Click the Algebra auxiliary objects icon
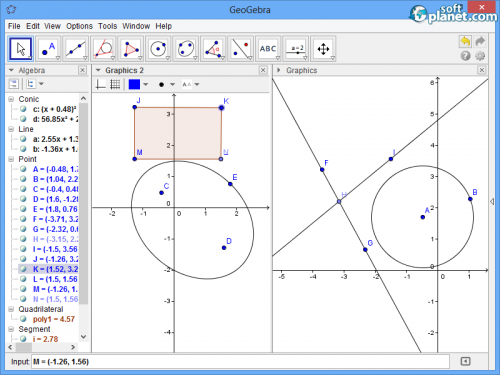The width and height of the screenshot is (500, 375). pyautogui.click(x=14, y=84)
